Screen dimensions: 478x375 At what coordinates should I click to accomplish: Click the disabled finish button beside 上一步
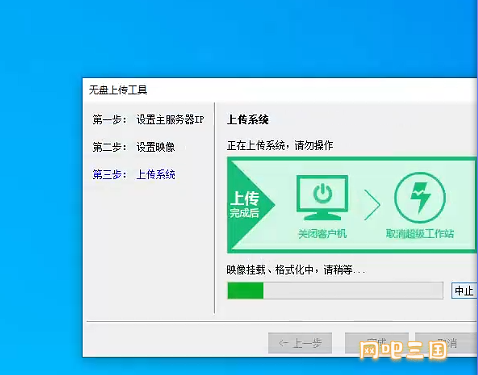pos(377,343)
